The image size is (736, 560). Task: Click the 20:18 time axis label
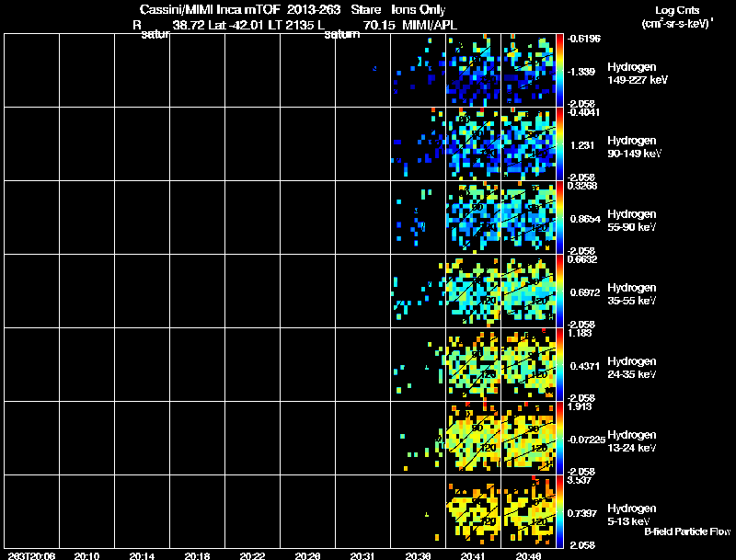coord(197,556)
